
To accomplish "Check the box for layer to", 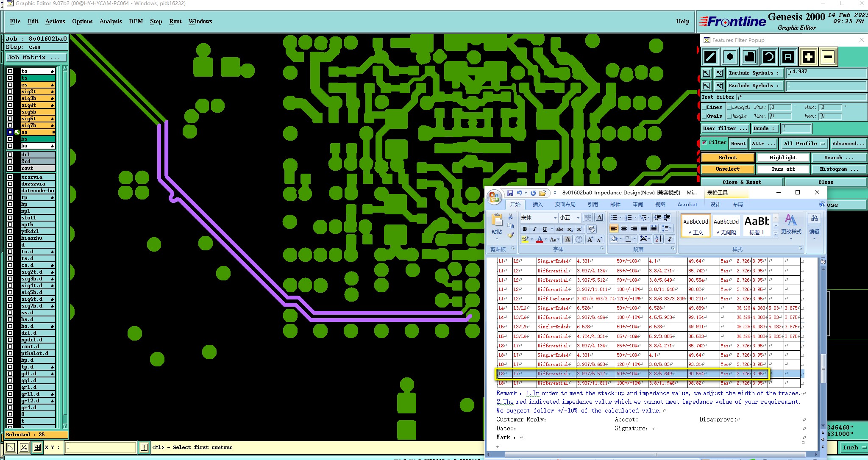I will (x=11, y=71).
